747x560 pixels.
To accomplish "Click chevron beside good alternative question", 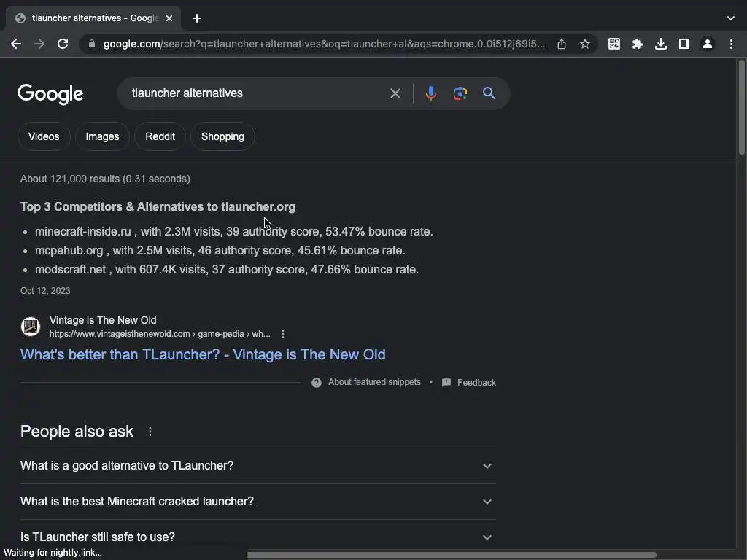I will pos(487,466).
